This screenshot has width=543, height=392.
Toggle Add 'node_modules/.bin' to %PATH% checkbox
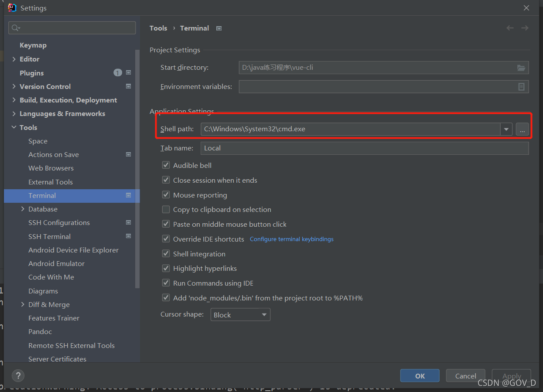[x=166, y=298]
